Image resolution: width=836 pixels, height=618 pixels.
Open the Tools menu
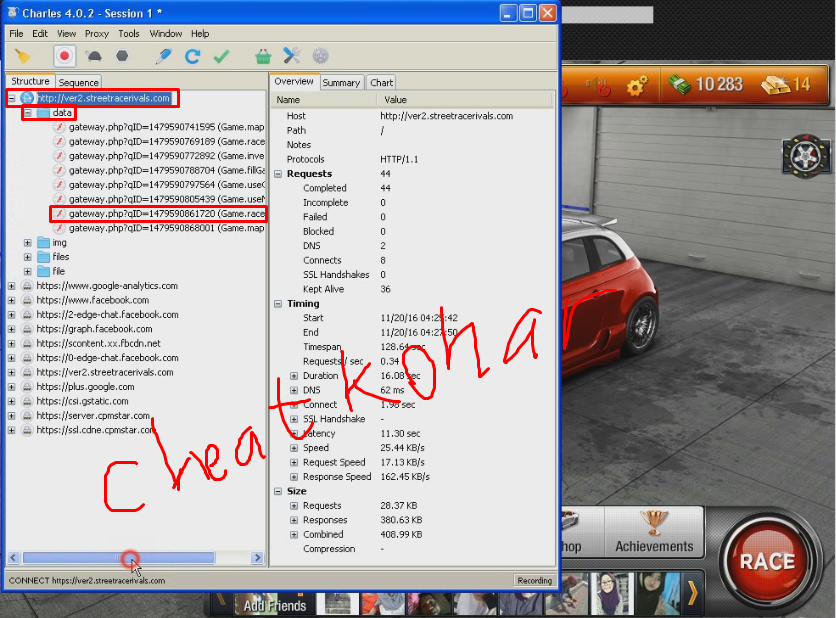pyautogui.click(x=128, y=34)
